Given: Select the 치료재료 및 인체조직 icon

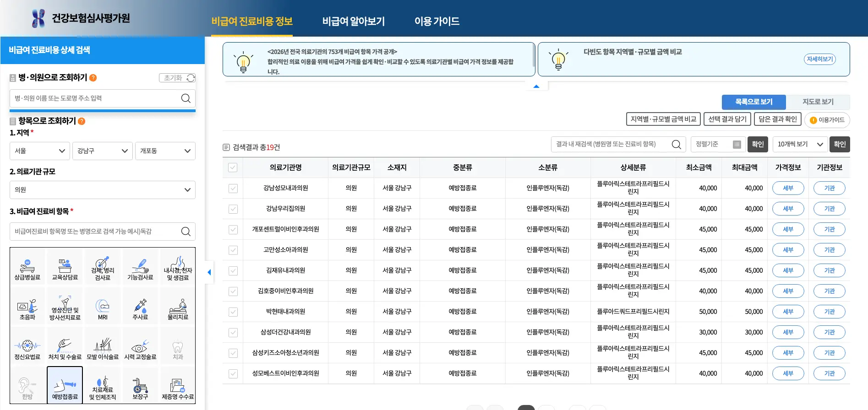Looking at the screenshot, I should [x=103, y=386].
